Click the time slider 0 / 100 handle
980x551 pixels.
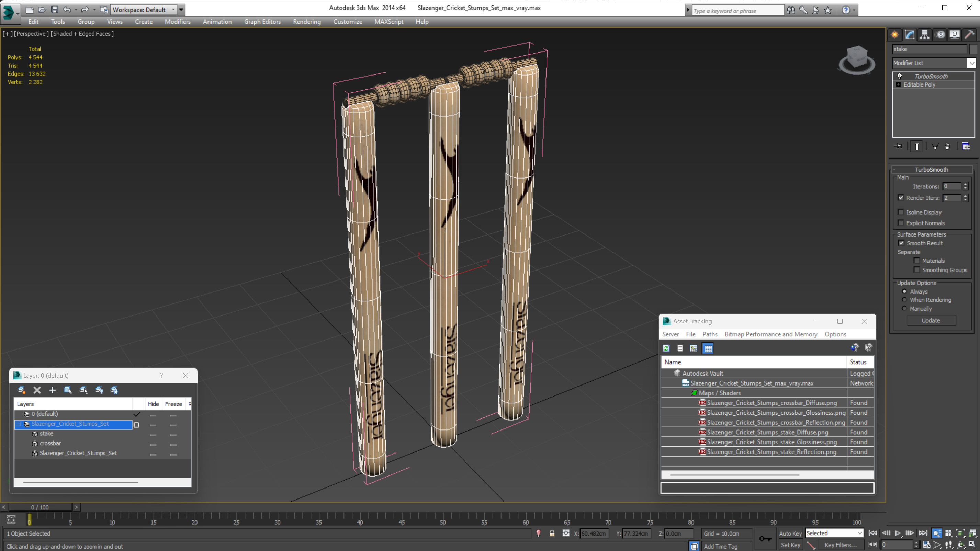coord(40,507)
